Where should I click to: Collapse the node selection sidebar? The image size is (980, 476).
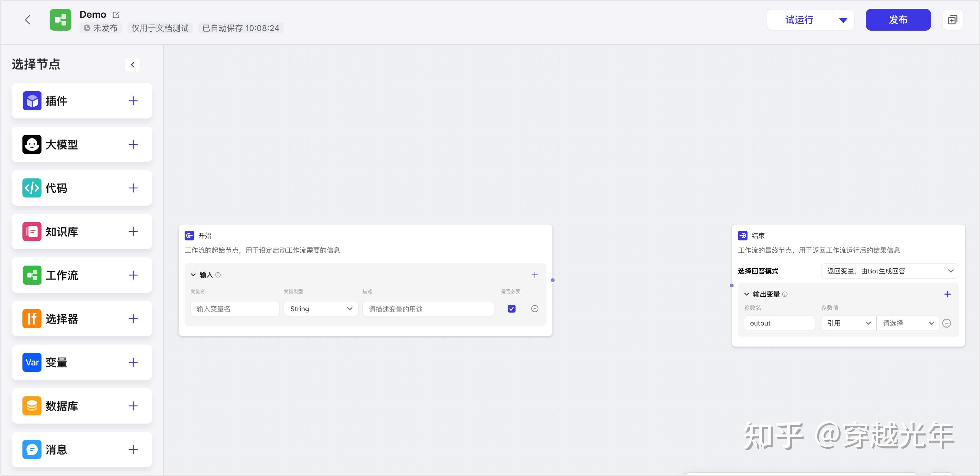click(x=132, y=65)
